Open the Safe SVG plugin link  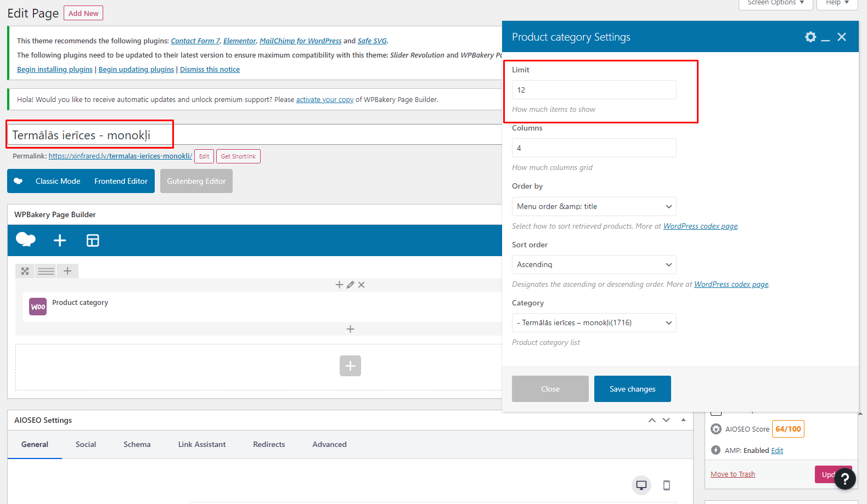pos(372,41)
